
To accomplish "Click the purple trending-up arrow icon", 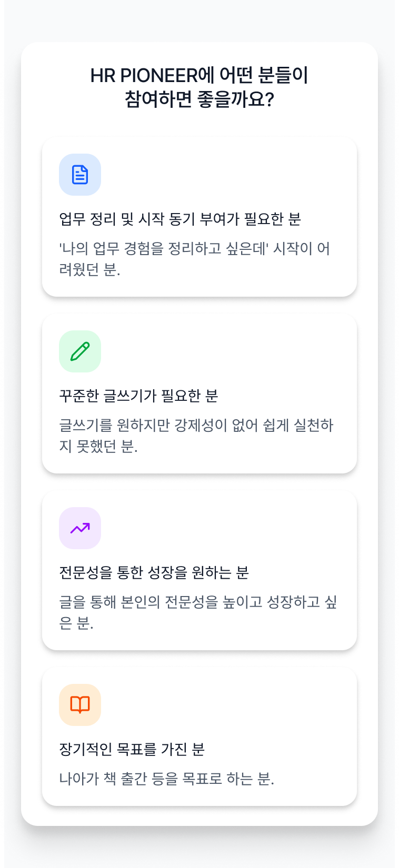I will pyautogui.click(x=80, y=528).
